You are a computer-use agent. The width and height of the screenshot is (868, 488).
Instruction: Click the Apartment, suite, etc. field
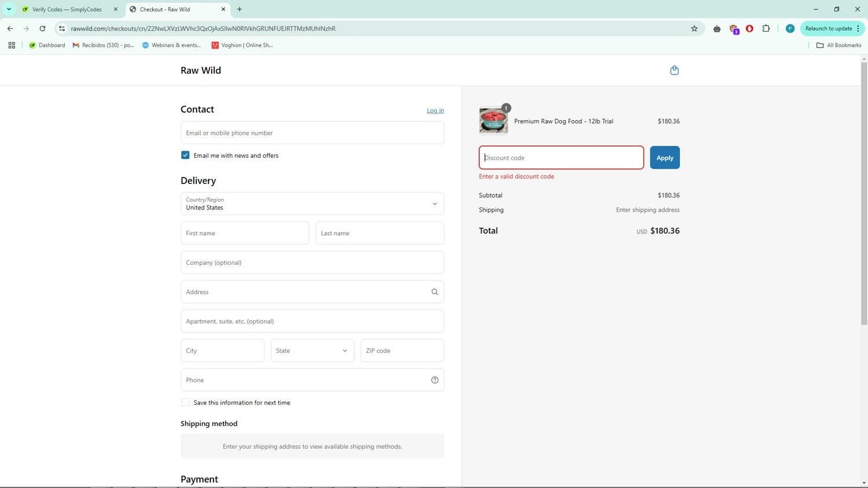click(312, 321)
